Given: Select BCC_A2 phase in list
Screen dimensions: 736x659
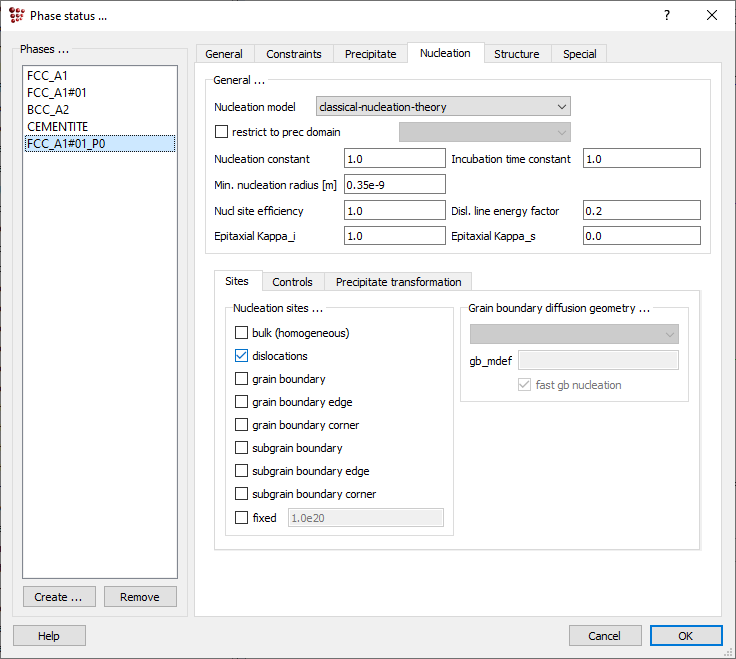Looking at the screenshot, I should pos(100,109).
